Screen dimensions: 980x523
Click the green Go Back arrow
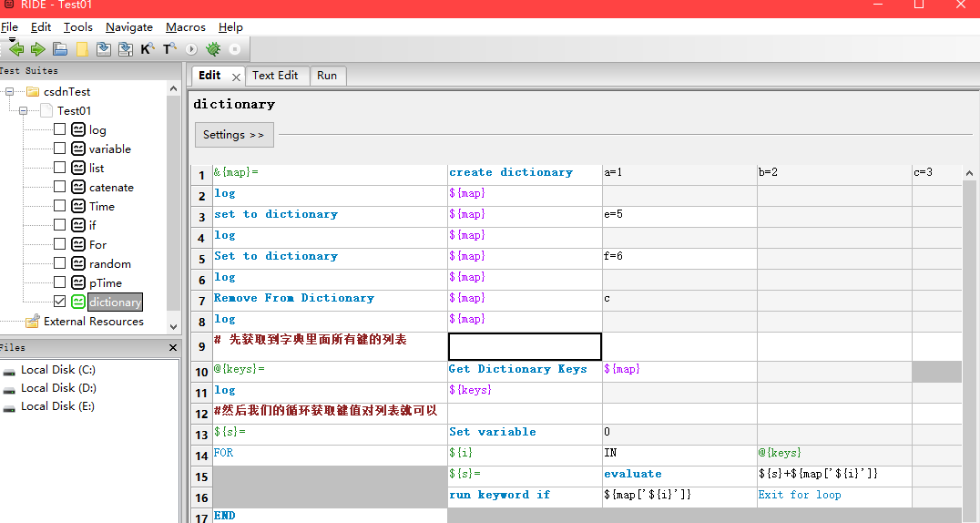coord(17,49)
